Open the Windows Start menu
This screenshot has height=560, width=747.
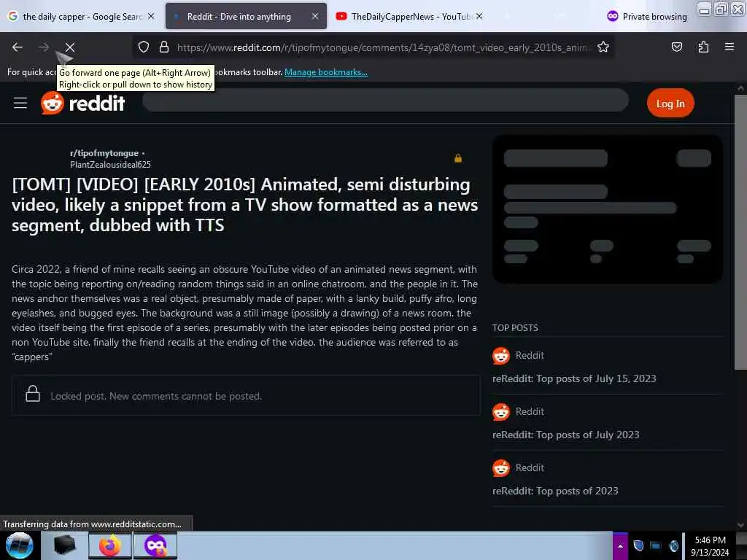pos(19,545)
